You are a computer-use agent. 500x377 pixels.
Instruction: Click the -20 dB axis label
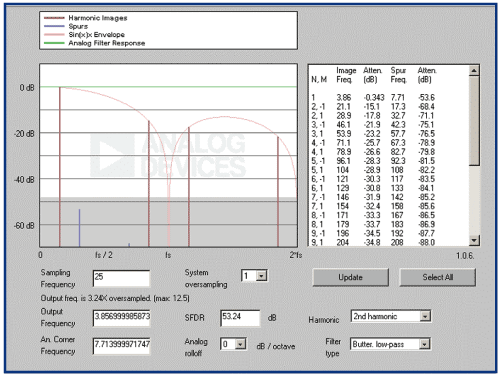pos(24,134)
